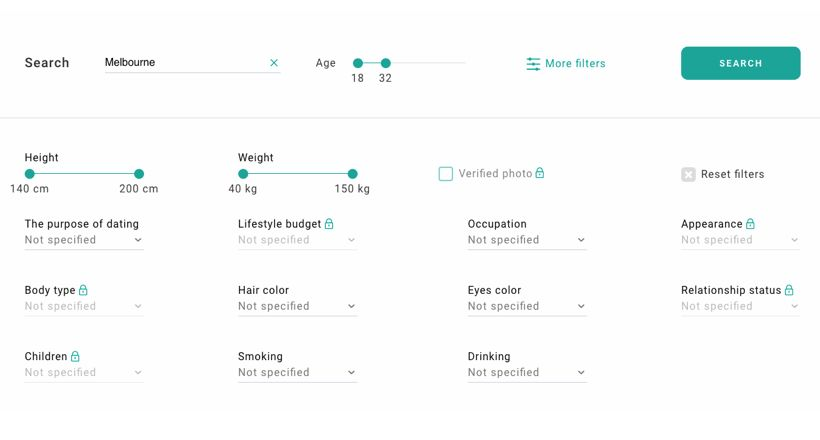820x440 pixels.
Task: Expand the Eyes color dropdown
Action: point(527,306)
